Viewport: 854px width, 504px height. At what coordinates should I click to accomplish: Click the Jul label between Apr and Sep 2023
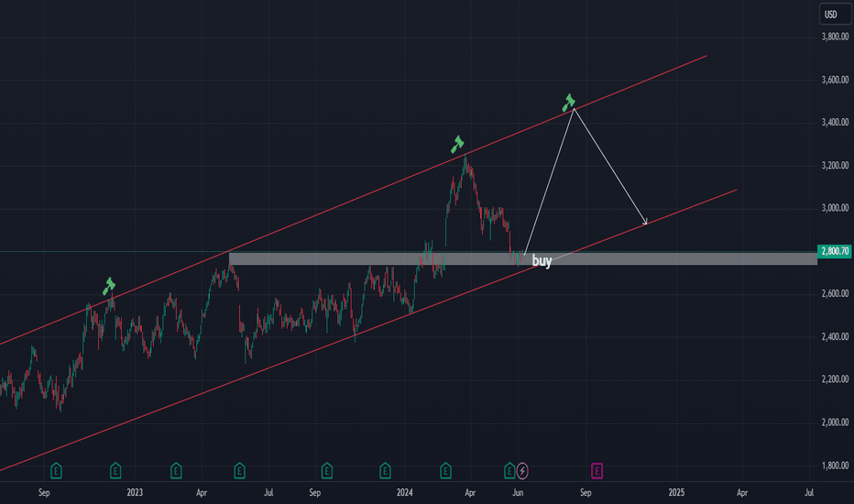268,493
